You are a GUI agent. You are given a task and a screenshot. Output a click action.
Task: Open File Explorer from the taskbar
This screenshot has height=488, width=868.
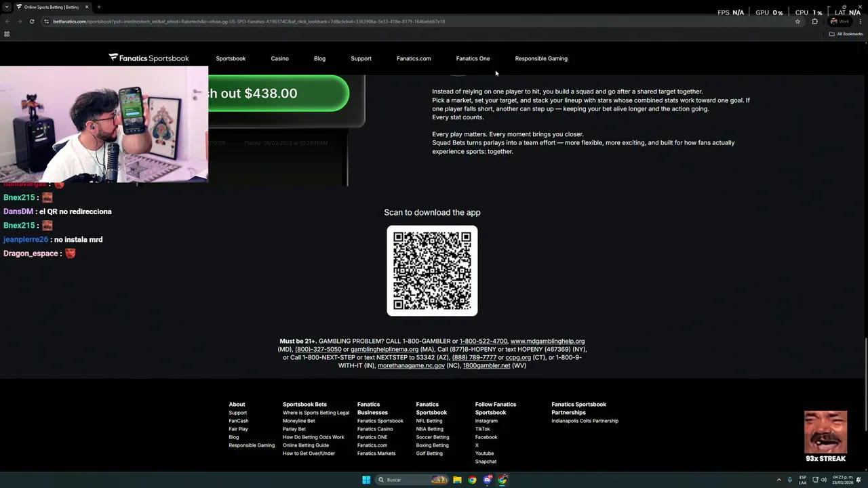[x=457, y=480]
